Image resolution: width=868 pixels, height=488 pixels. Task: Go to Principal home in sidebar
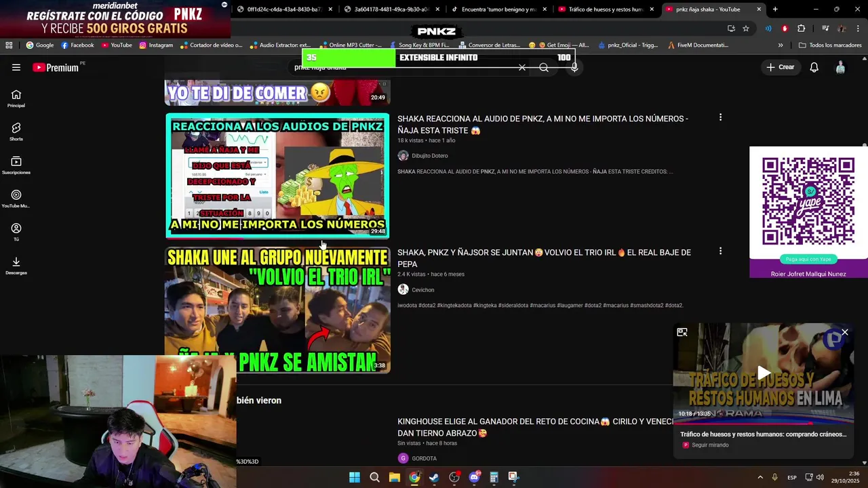pos(16,99)
